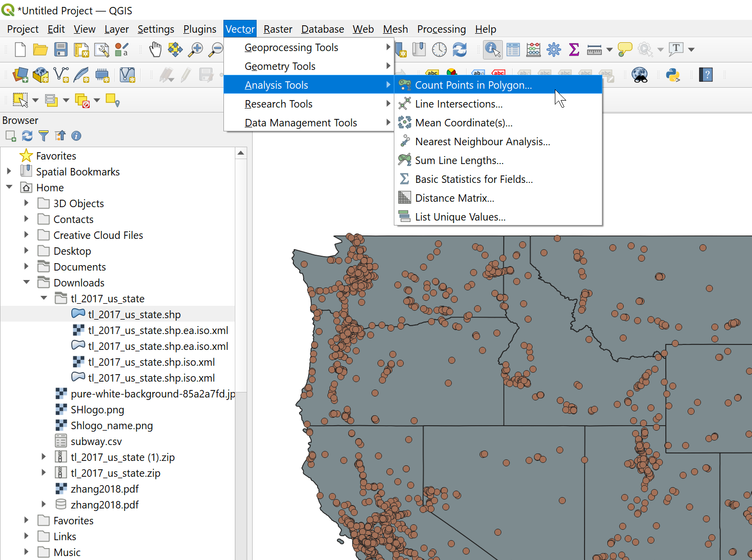Open the Raster menu
This screenshot has height=560, width=752.
coord(278,29)
